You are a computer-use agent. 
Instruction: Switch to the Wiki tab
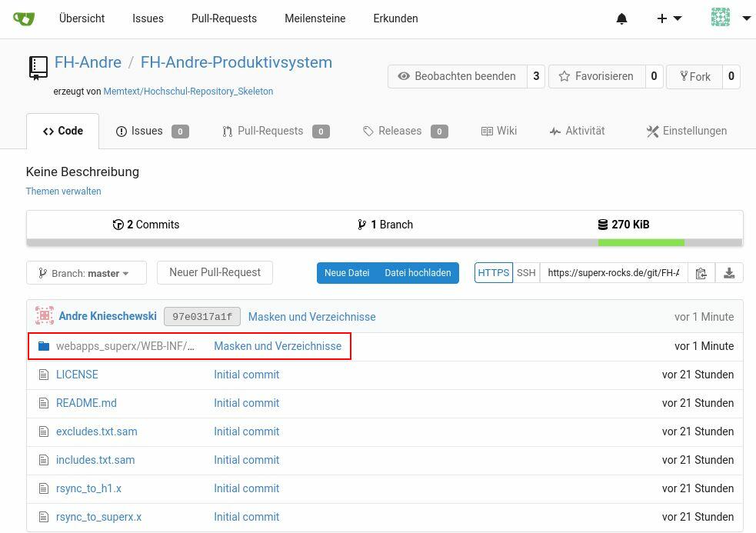[x=498, y=131]
